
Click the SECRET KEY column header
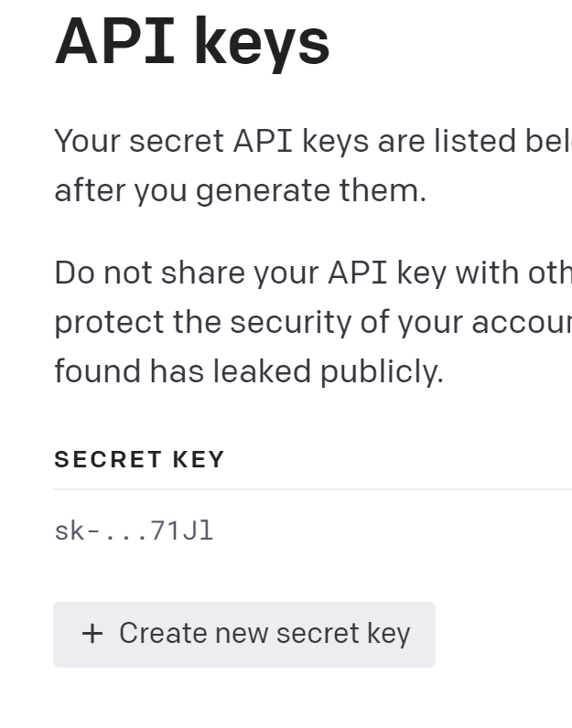tap(139, 459)
